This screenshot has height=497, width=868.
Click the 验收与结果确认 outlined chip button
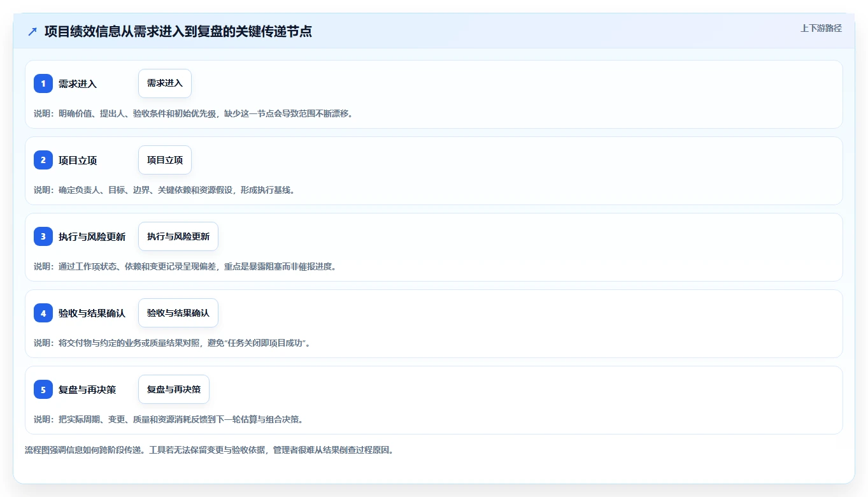pos(178,313)
